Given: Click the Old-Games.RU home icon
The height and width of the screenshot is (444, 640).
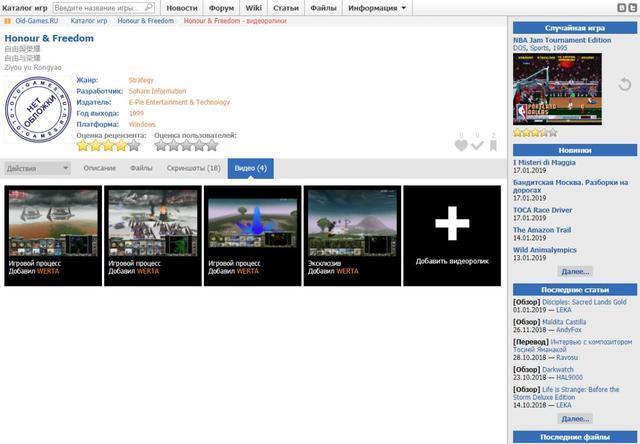Looking at the screenshot, I should pyautogui.click(x=7, y=21).
